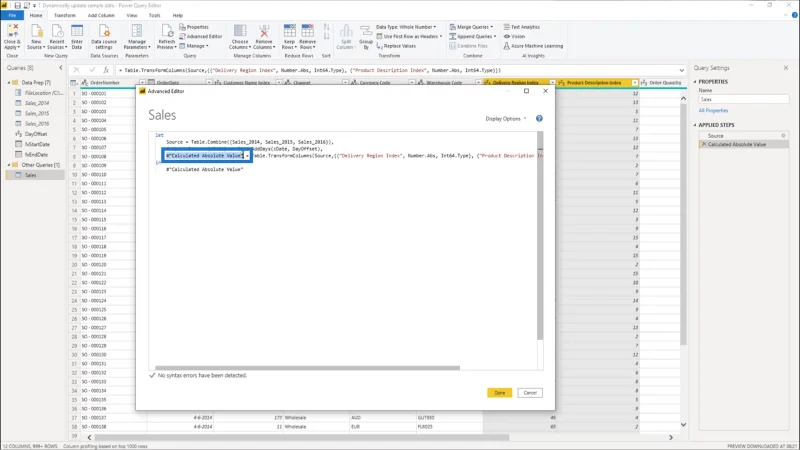Toggle Use First Row as Headers
The image size is (800, 450).
[409, 36]
